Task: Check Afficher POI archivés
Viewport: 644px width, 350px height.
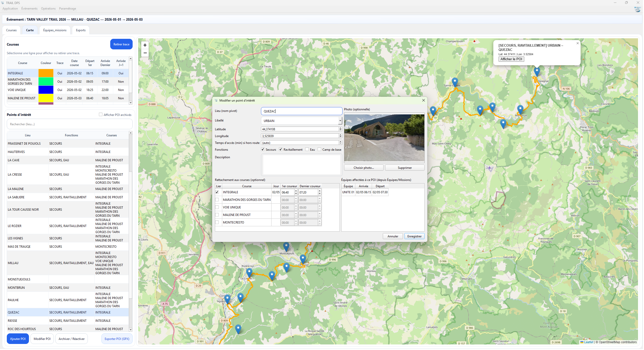Action: pos(101,115)
